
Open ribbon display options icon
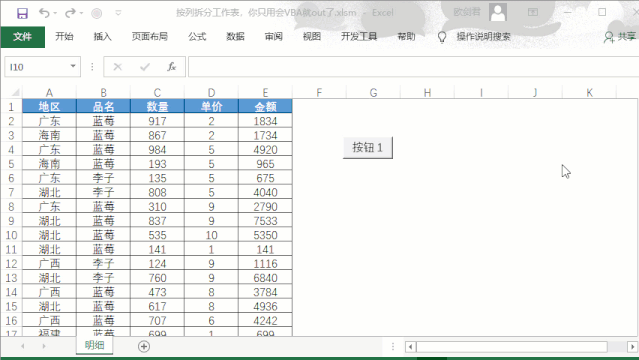coord(533,12)
